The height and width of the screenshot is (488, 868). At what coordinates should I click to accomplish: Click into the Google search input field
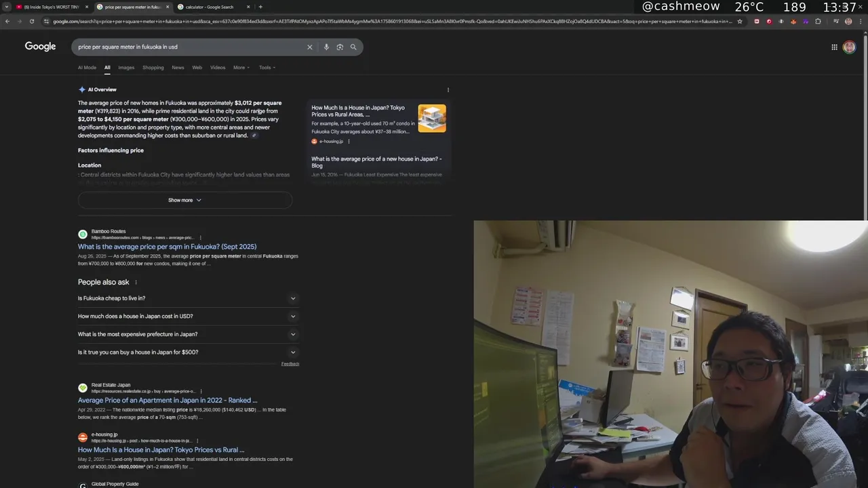click(190, 47)
